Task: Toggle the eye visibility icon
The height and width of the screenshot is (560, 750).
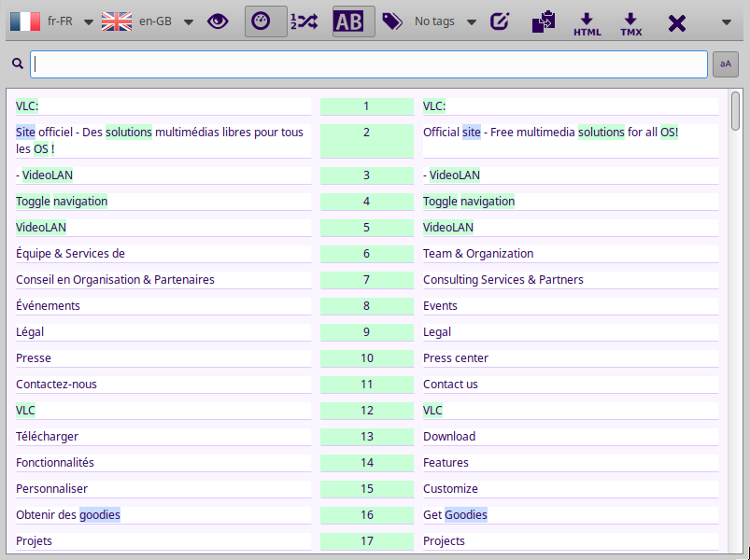Action: pyautogui.click(x=218, y=21)
